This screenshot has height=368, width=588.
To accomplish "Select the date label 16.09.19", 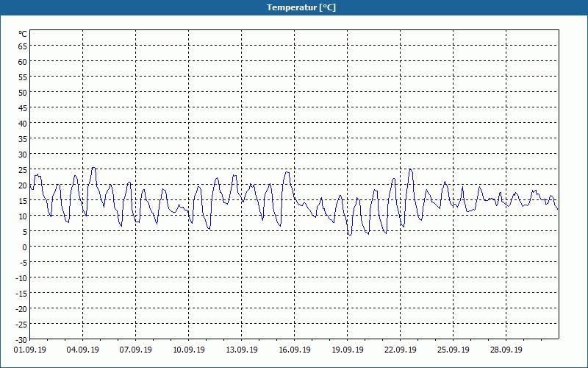I will click(295, 350).
